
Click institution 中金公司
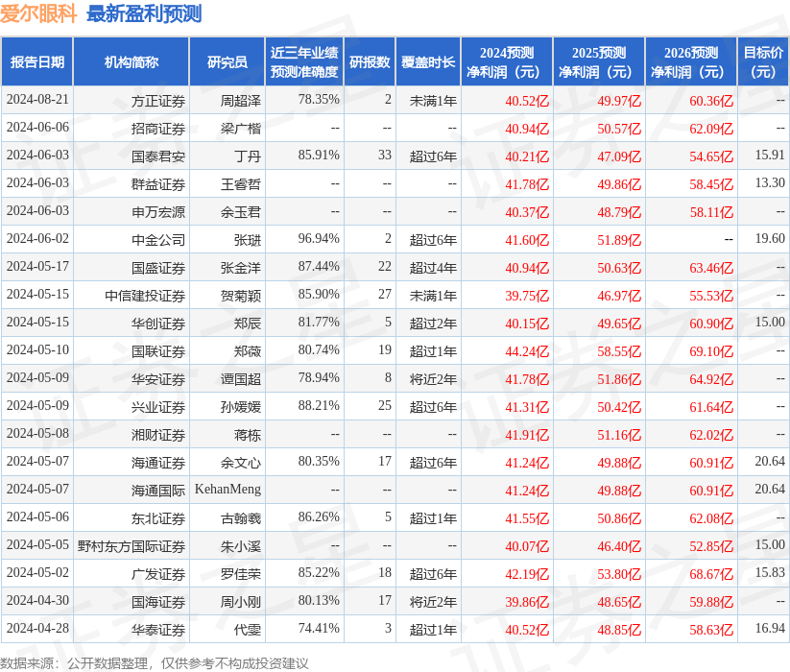click(x=158, y=240)
